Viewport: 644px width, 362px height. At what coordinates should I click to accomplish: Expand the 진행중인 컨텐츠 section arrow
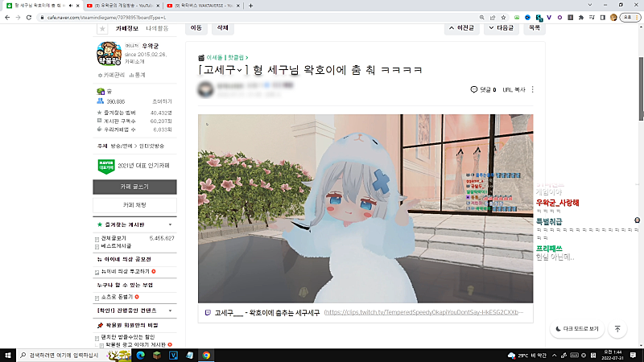click(x=170, y=311)
